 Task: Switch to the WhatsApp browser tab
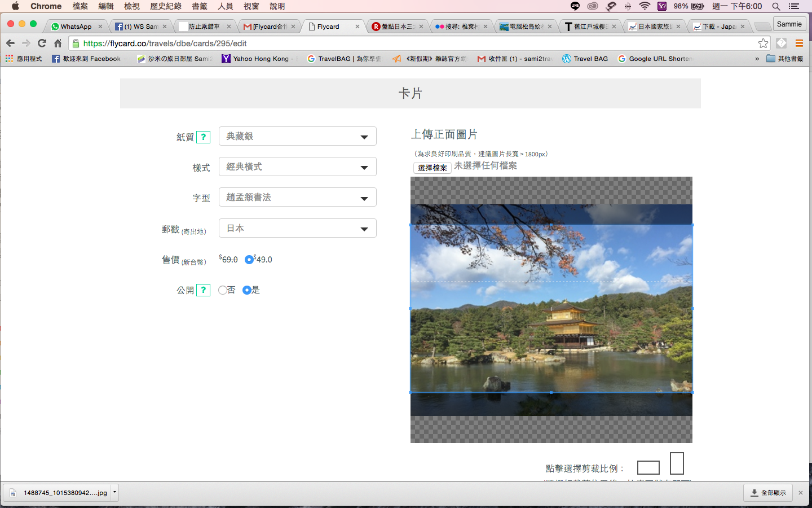pyautogui.click(x=76, y=27)
